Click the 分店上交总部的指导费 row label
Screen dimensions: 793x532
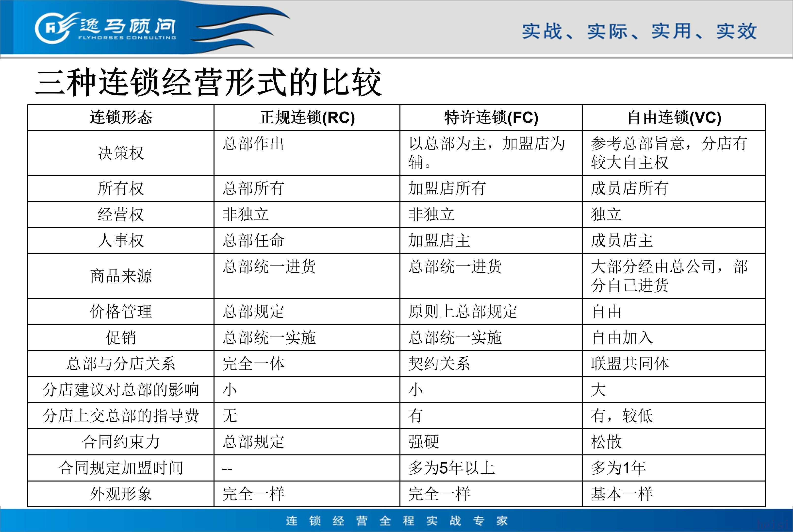pos(121,416)
